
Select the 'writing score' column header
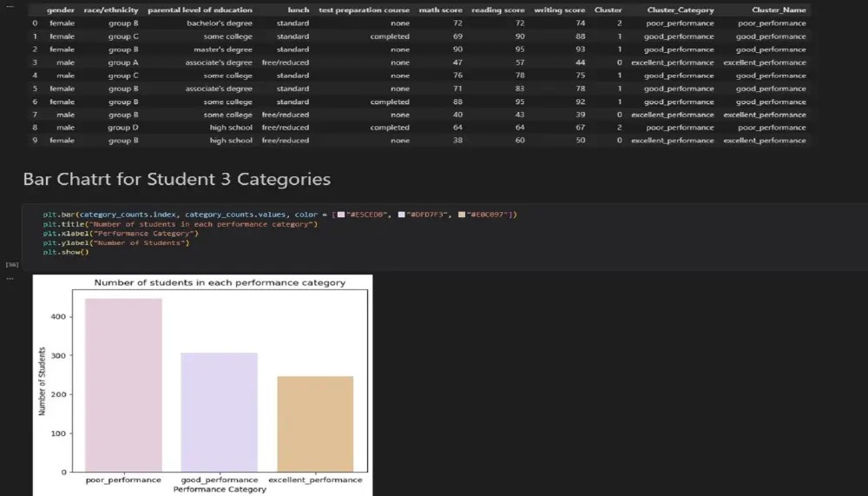click(x=559, y=10)
